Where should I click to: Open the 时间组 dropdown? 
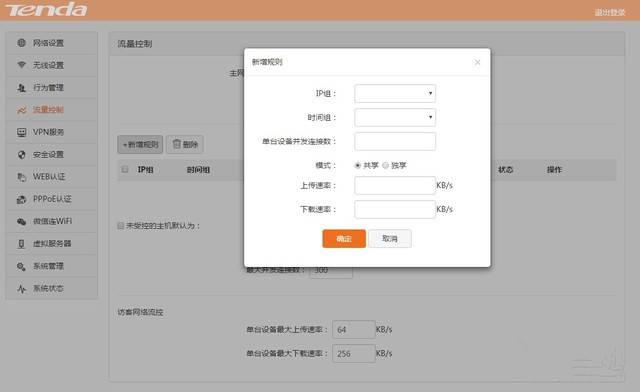point(395,118)
